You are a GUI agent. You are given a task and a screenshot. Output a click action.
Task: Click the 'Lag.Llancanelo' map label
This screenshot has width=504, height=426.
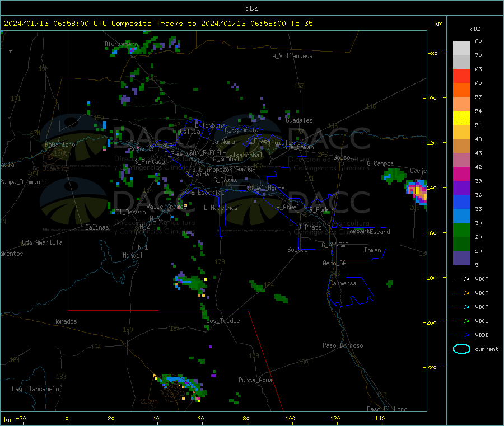tap(35, 389)
